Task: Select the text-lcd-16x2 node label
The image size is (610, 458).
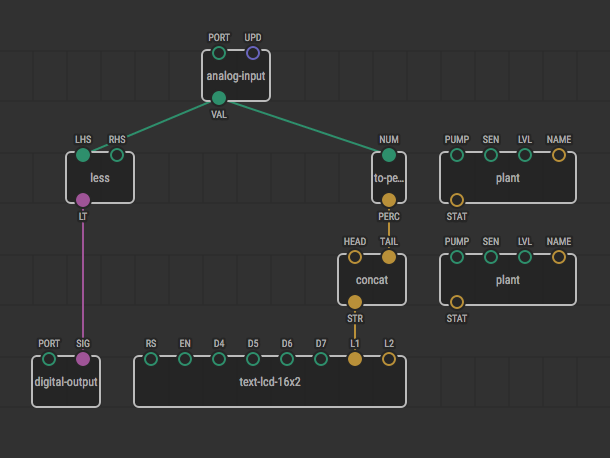Action: [270, 382]
